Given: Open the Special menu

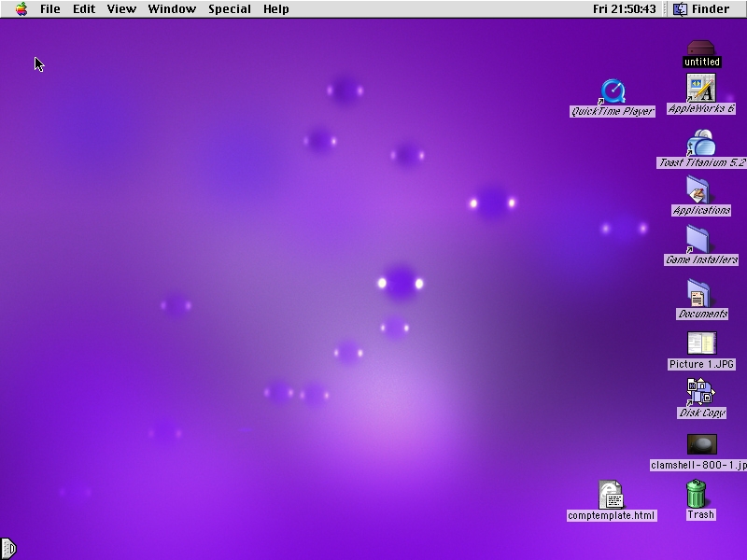Looking at the screenshot, I should [229, 9].
